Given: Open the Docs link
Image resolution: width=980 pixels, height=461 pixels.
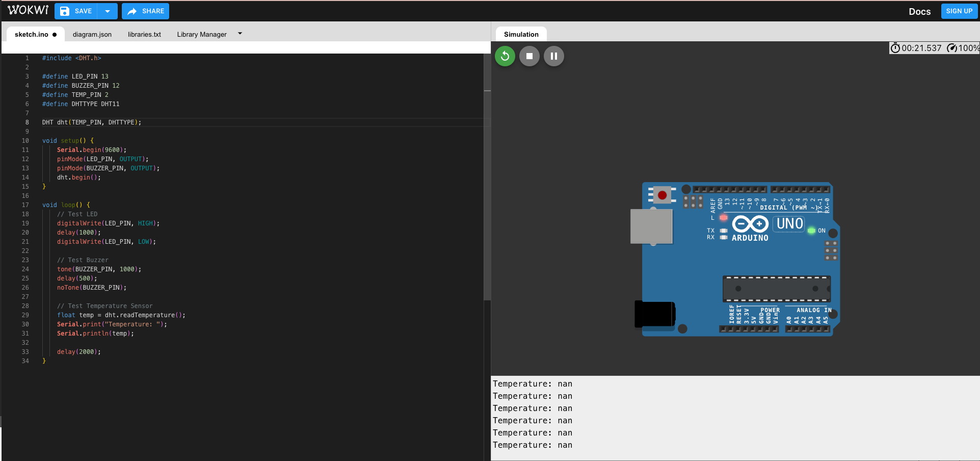Looking at the screenshot, I should tap(919, 12).
